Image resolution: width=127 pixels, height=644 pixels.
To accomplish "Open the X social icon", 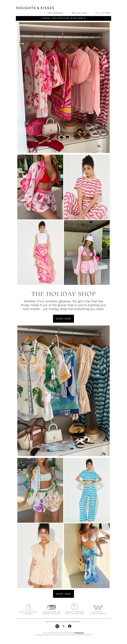I will [63, 626].
